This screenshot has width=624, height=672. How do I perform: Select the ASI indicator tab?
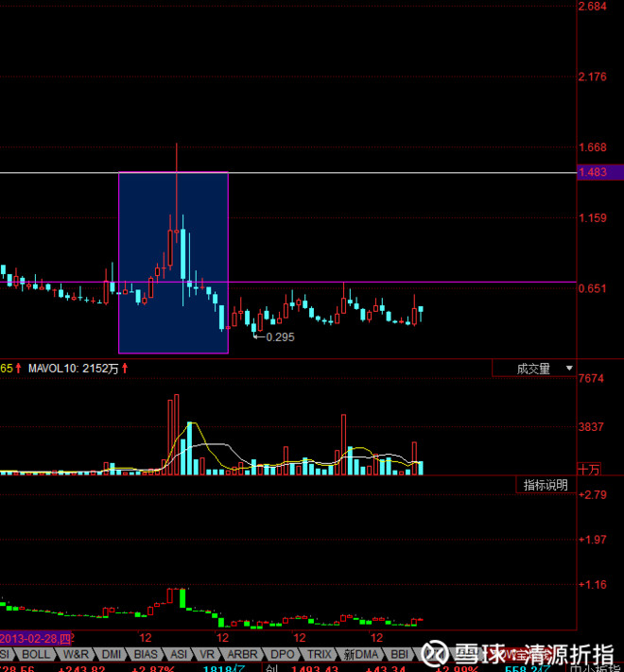(178, 654)
